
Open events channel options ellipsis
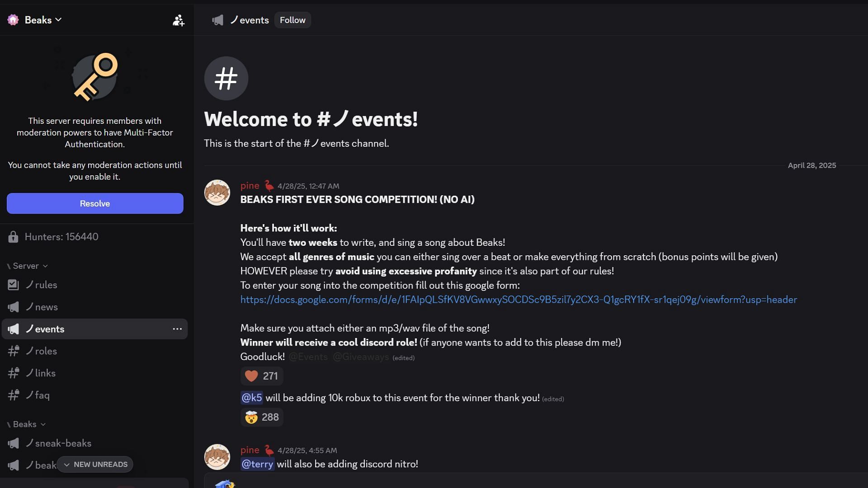[177, 329]
